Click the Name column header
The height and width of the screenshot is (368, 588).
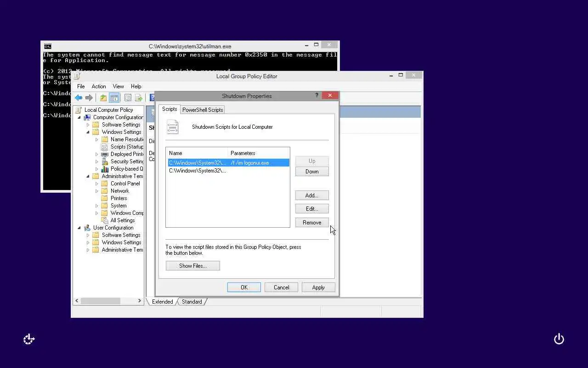[x=198, y=153]
